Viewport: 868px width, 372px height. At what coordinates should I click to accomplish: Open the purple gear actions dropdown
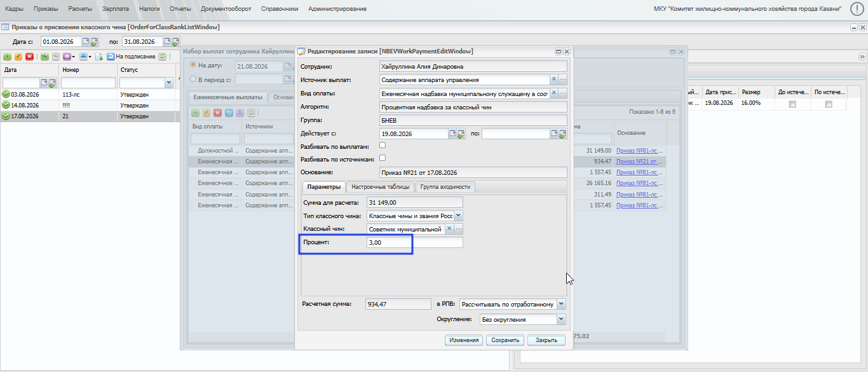coord(68,57)
